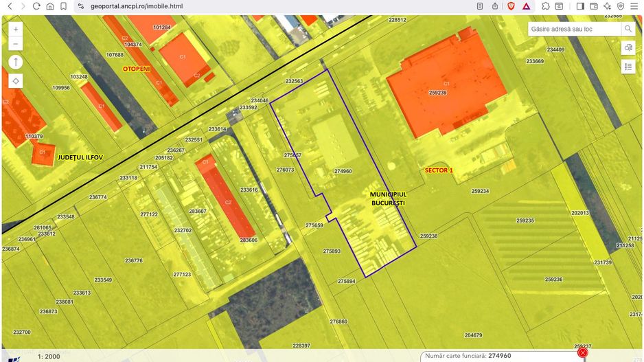Open the browser extensions puzzle icon

(545, 5)
